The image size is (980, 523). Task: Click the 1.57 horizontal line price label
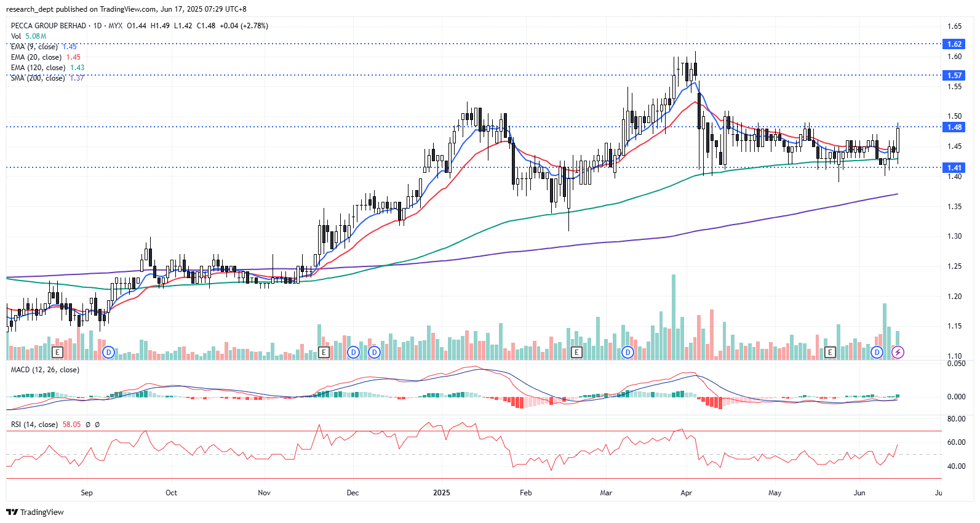coord(954,76)
